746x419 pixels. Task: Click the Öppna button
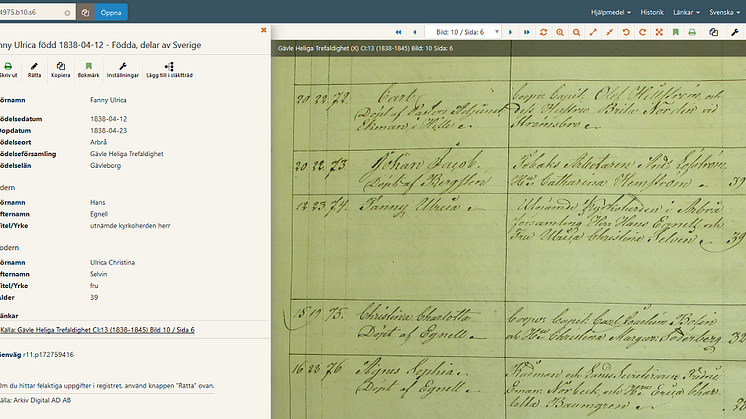click(111, 12)
